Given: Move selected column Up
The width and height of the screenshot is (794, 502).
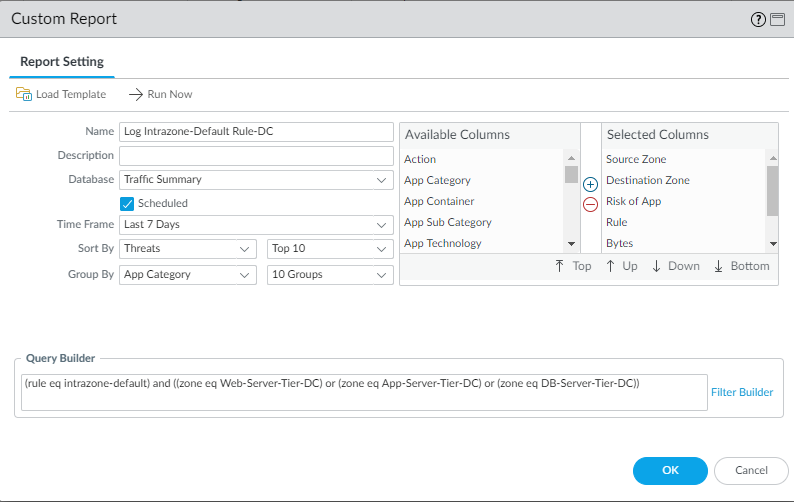Looking at the screenshot, I should [x=621, y=266].
